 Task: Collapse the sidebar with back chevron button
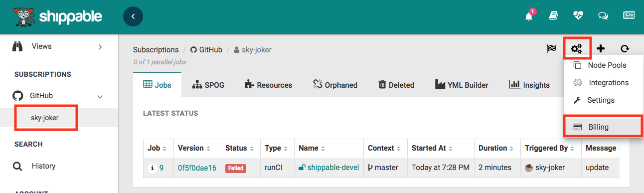(133, 16)
